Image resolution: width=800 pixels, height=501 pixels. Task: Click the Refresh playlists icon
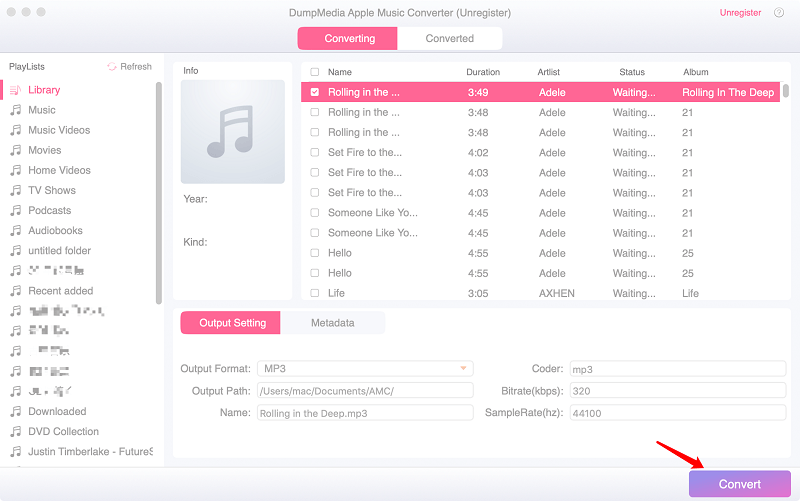(x=112, y=67)
